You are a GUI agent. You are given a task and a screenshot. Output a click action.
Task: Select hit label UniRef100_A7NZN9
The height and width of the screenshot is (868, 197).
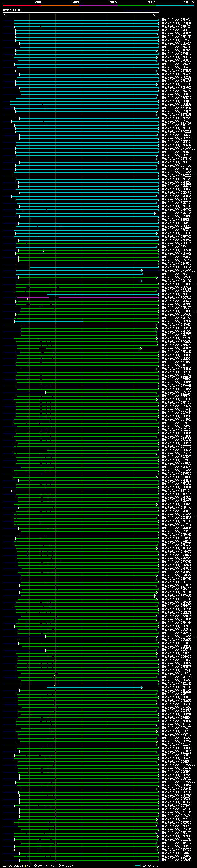tap(177, 47)
